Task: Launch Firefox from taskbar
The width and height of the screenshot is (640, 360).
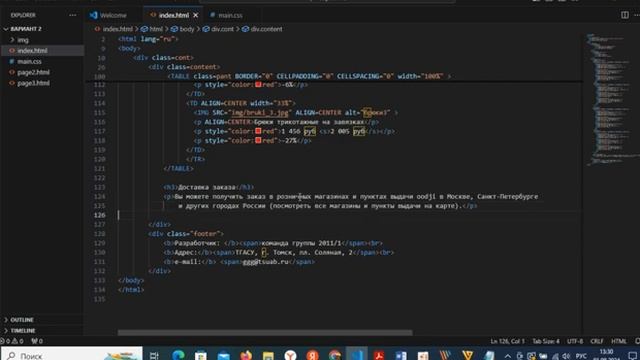Action: 246,355
